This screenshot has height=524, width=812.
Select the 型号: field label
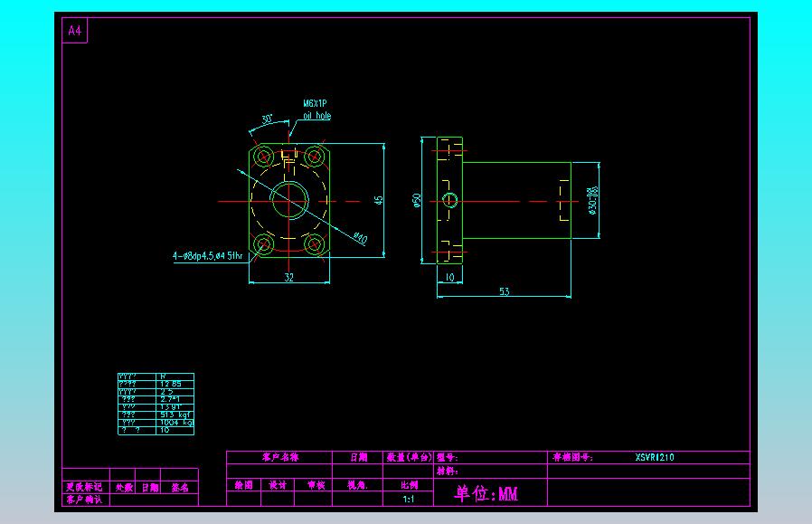click(447, 457)
